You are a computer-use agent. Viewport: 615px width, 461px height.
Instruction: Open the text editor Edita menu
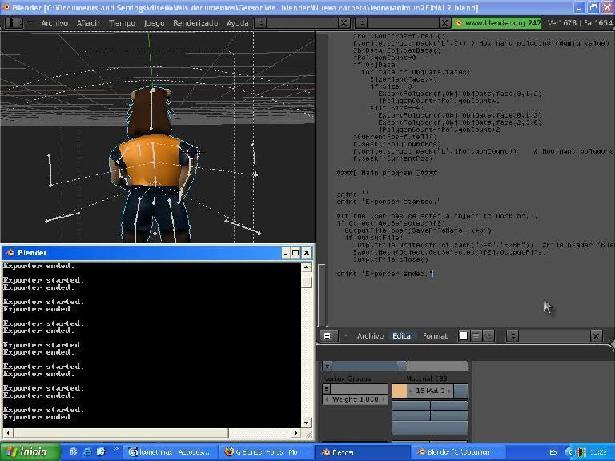[401, 336]
